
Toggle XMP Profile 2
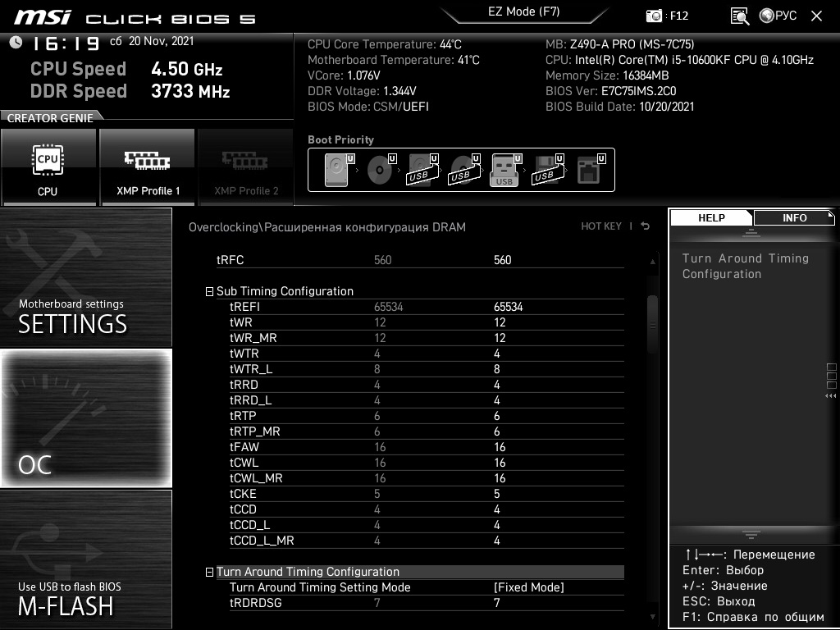click(x=245, y=167)
